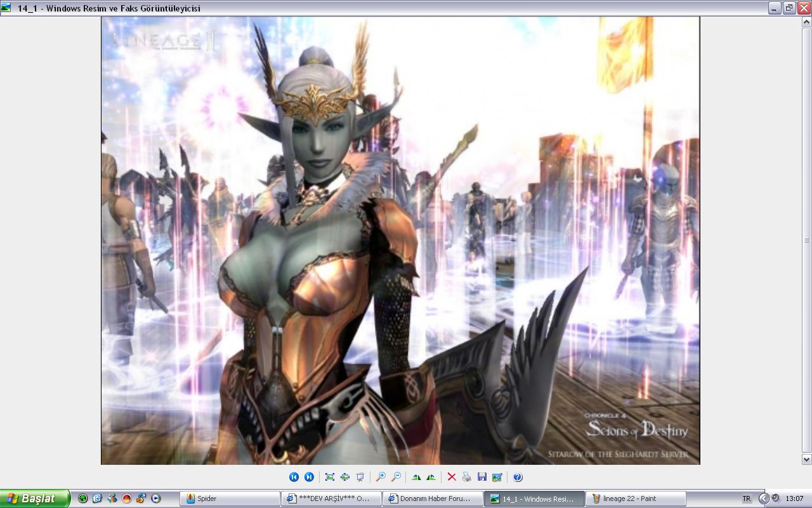Click the displayed Lineage II image
Screen dimensions: 812x508
(400, 241)
